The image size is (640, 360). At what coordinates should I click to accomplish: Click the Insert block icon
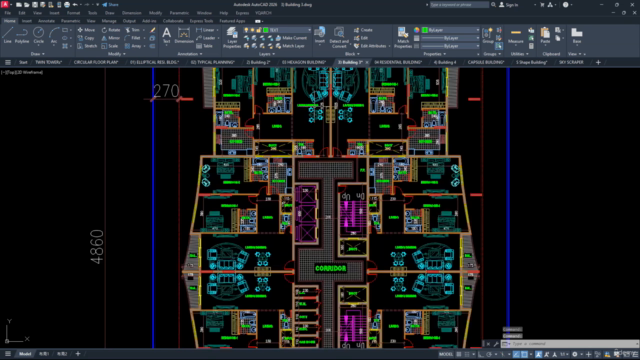tap(320, 35)
